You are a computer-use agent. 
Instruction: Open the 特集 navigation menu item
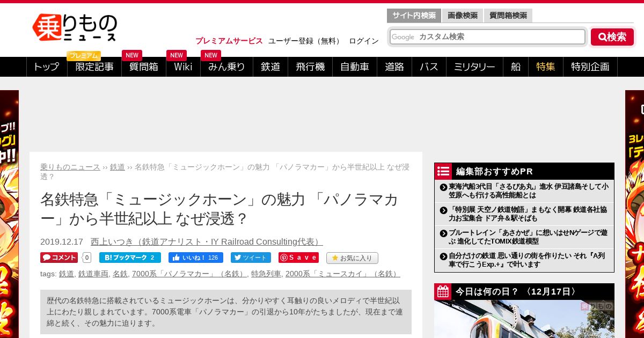pos(546,67)
